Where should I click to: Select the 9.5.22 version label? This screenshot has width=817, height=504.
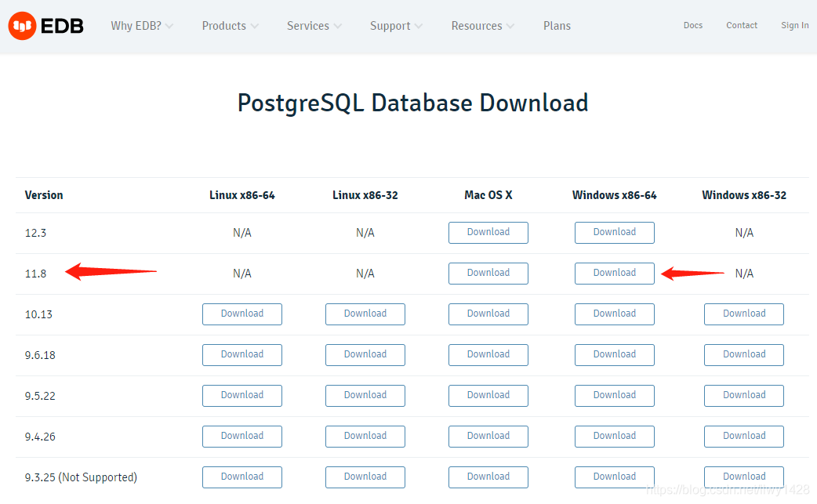click(40, 396)
